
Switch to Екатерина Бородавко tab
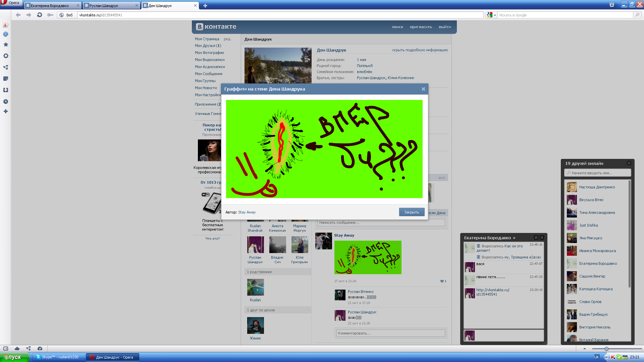coord(53,5)
